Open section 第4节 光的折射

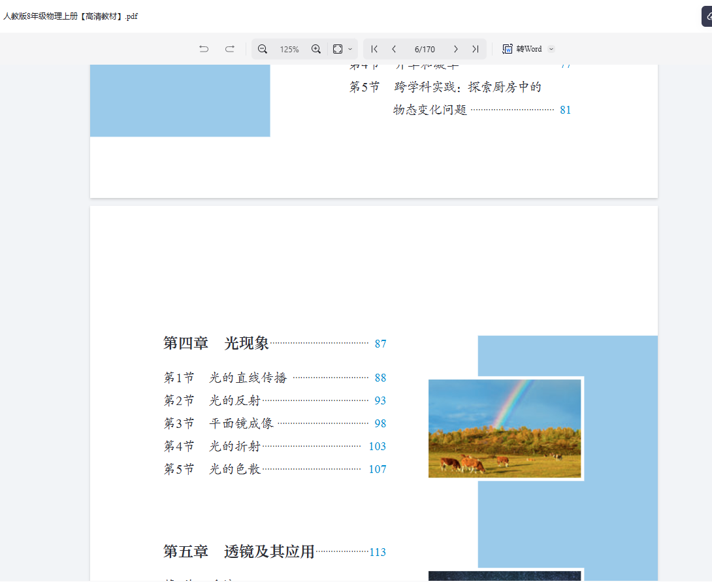[x=212, y=446]
